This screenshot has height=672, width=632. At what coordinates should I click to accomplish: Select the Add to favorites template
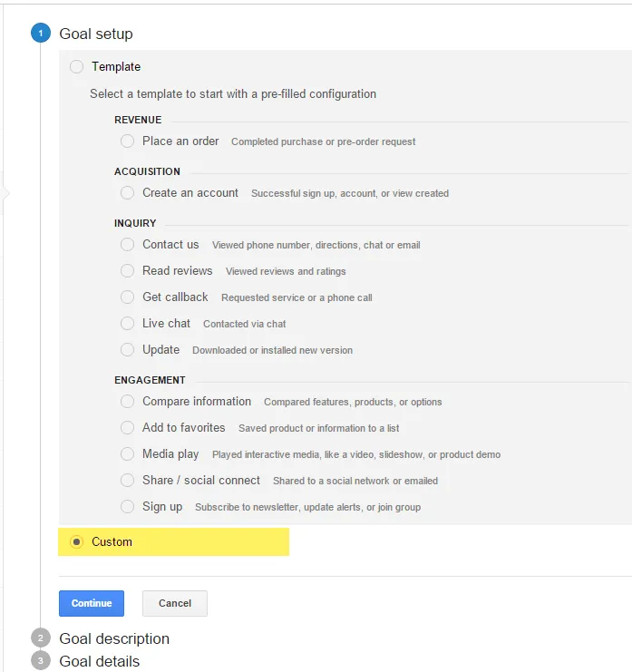point(127,428)
